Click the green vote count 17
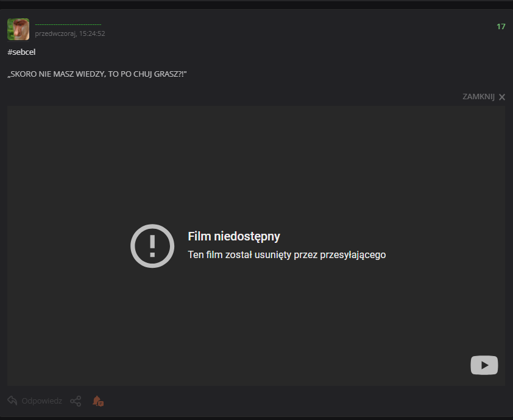The height and width of the screenshot is (420, 513). click(501, 27)
